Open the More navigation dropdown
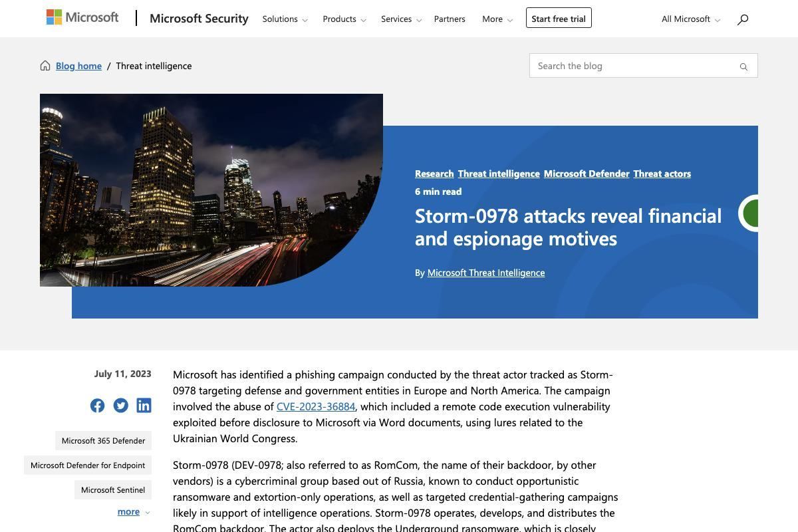 (x=497, y=19)
